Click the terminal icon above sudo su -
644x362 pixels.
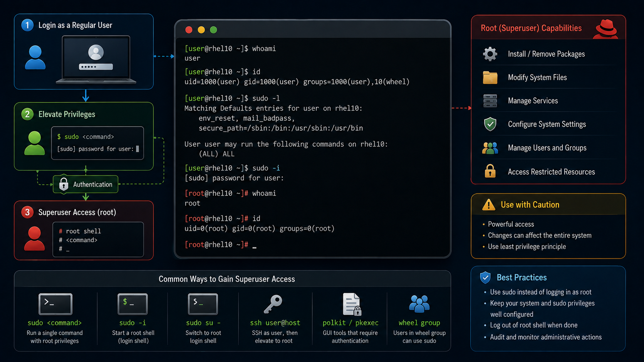click(203, 304)
